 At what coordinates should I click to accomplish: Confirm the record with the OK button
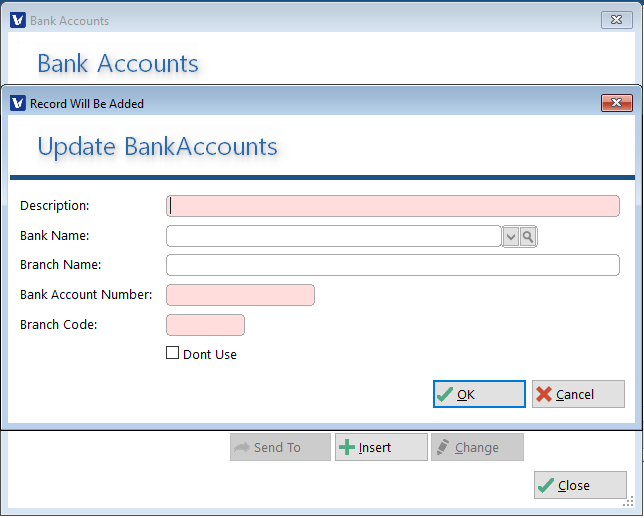click(479, 394)
